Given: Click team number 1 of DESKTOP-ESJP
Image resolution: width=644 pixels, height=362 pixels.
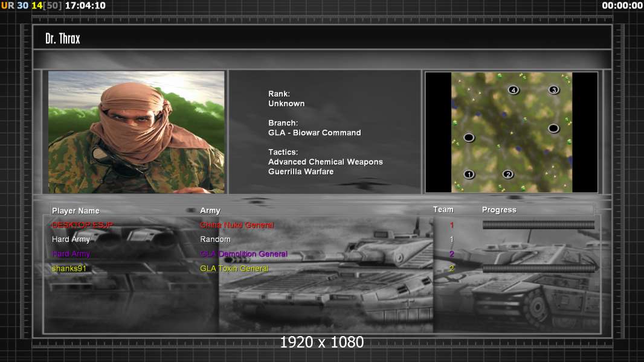Looking at the screenshot, I should [x=452, y=225].
